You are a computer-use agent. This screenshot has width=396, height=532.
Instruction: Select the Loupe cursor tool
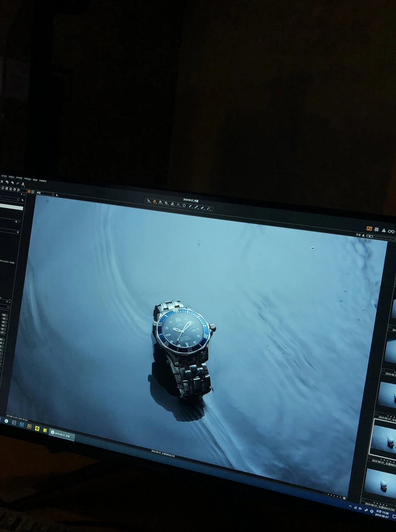click(x=160, y=203)
